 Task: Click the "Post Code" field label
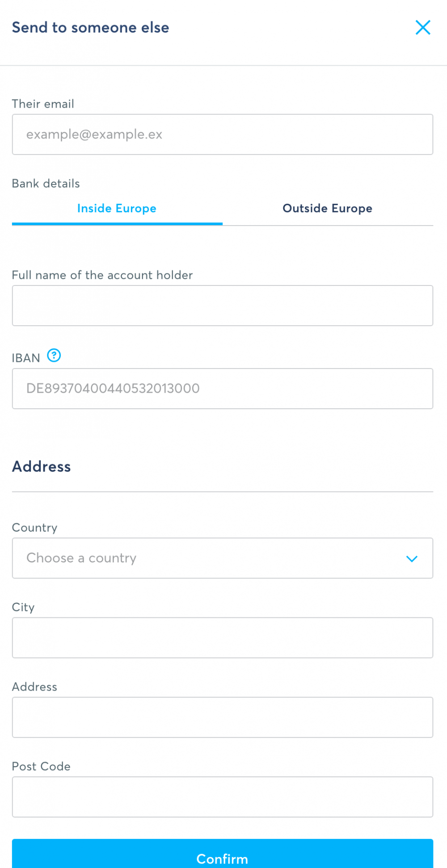click(41, 767)
